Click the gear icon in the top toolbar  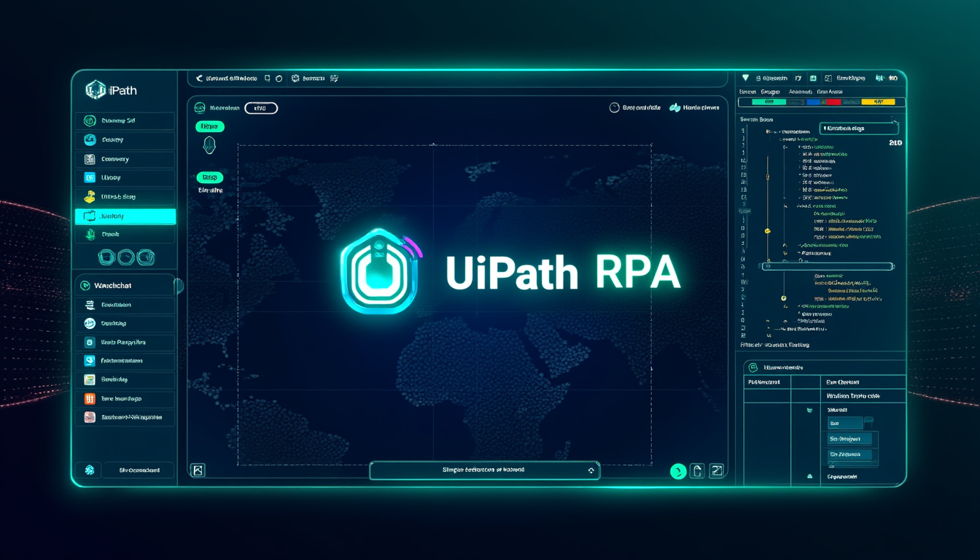coord(295,78)
